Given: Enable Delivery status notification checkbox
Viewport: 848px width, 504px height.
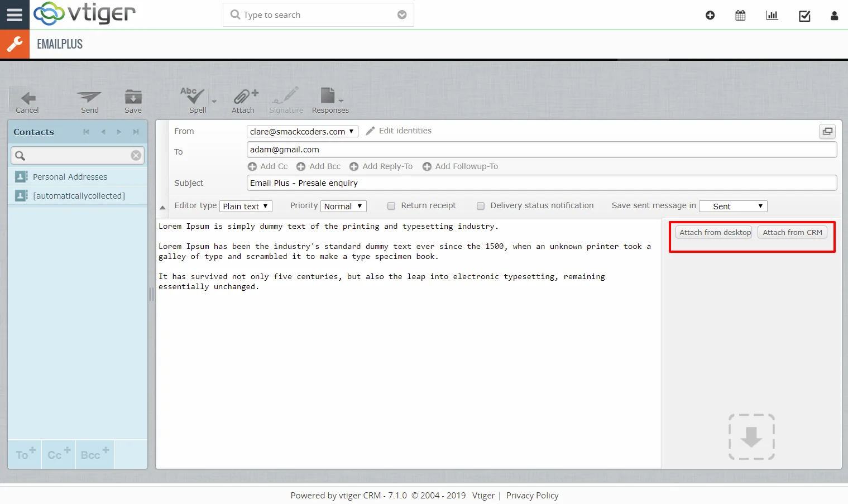Looking at the screenshot, I should pos(481,206).
